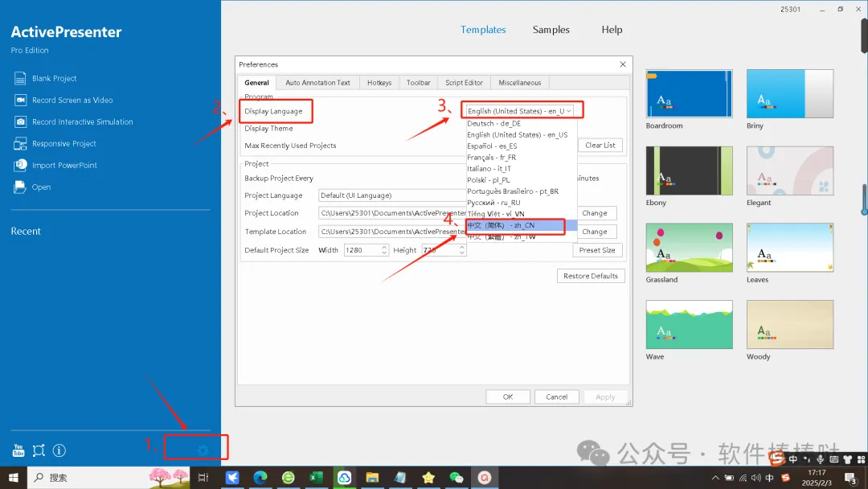Open the Templates section
The width and height of the screenshot is (868, 489).
click(x=483, y=29)
